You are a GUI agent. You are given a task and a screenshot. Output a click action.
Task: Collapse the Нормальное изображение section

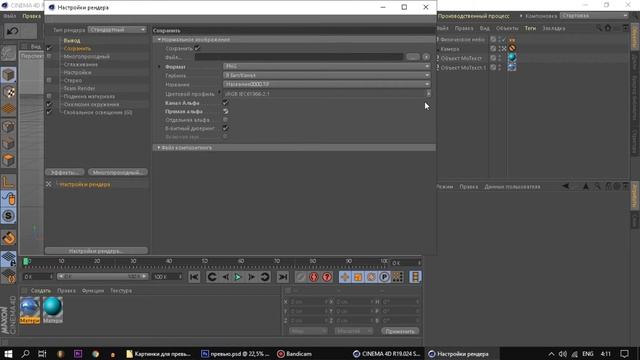click(x=159, y=40)
